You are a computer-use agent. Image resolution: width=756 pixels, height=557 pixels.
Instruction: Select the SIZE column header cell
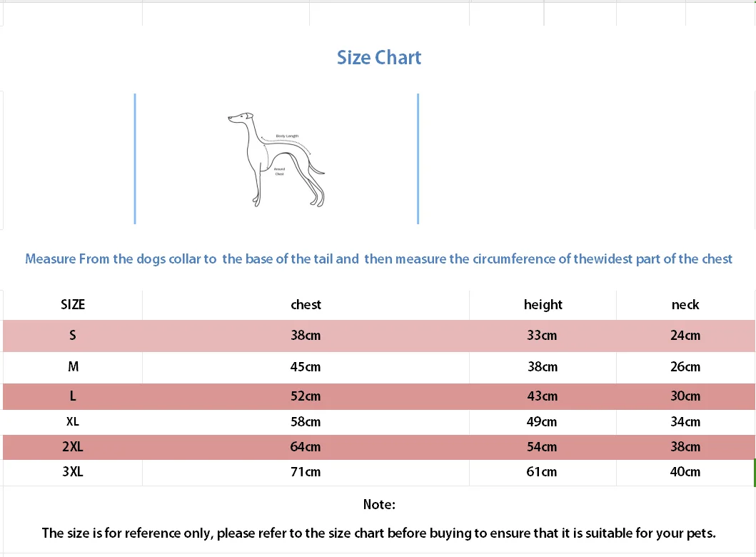(x=73, y=305)
